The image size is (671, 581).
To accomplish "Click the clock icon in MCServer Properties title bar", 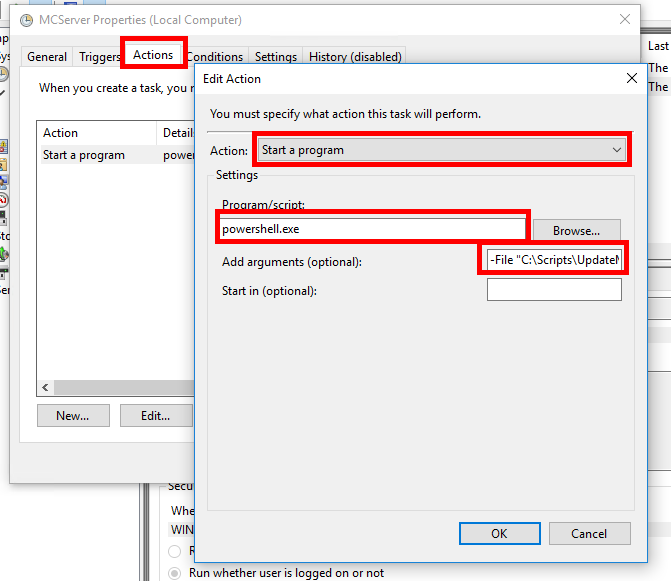I will (27, 21).
